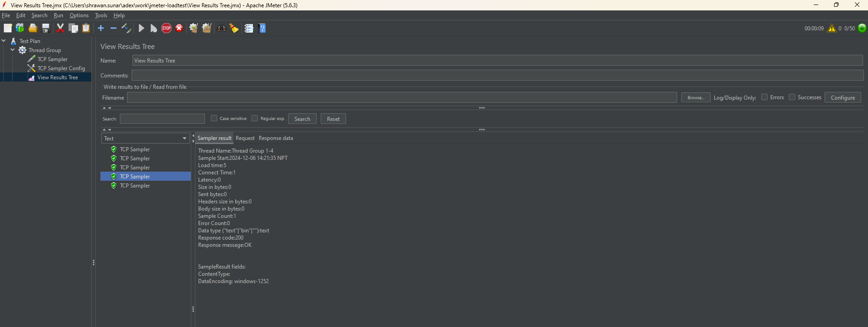The width and height of the screenshot is (868, 327).
Task: Open the Function Helper list icon
Action: pos(249,28)
